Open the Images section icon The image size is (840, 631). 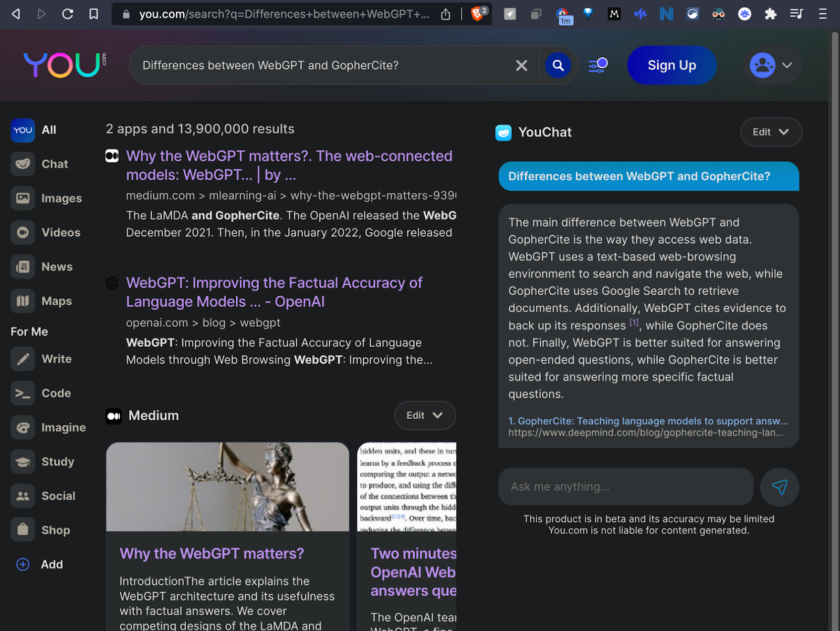point(23,198)
